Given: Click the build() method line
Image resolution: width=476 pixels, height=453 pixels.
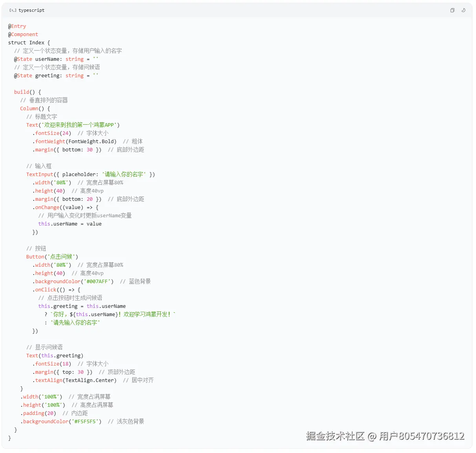Looking at the screenshot, I should 27,92.
